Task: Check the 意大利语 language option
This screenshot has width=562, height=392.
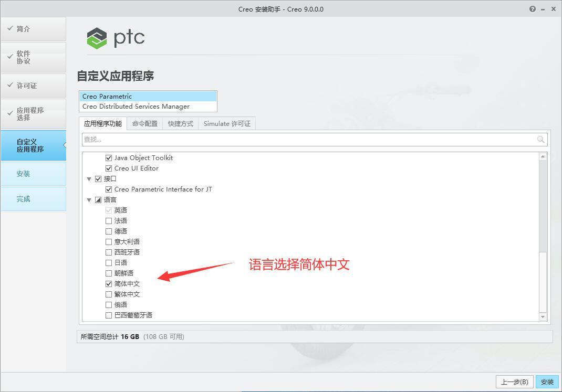Action: 109,242
